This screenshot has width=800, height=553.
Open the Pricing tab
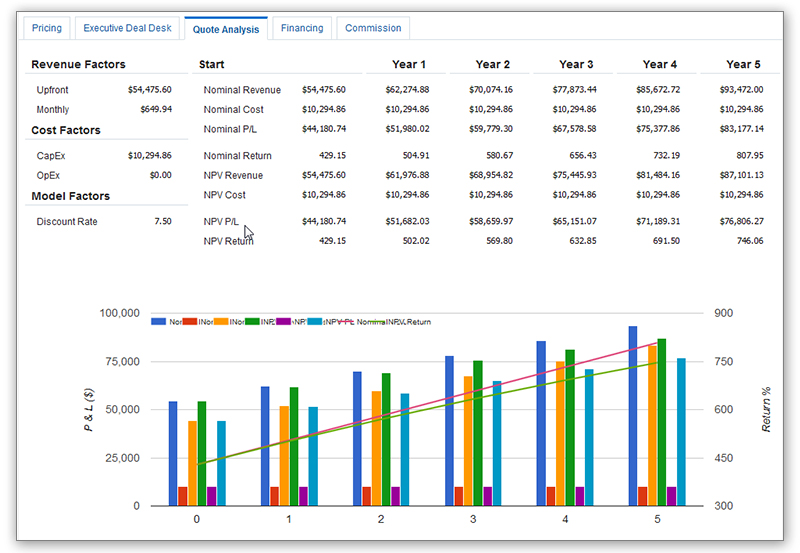pos(46,28)
